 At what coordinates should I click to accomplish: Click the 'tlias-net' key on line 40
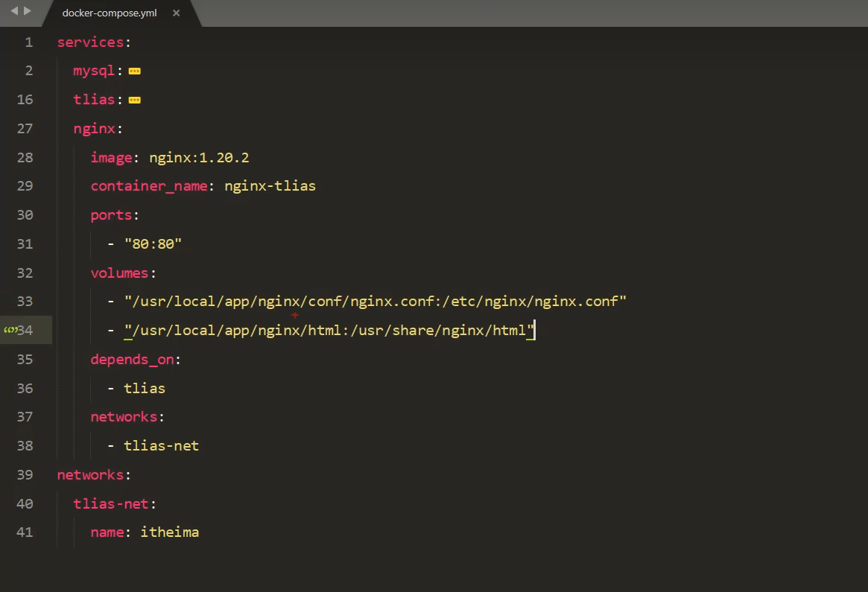[x=111, y=504]
